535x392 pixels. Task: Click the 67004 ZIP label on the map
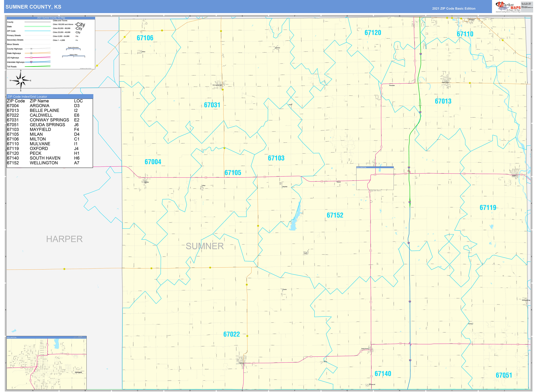[x=153, y=162]
